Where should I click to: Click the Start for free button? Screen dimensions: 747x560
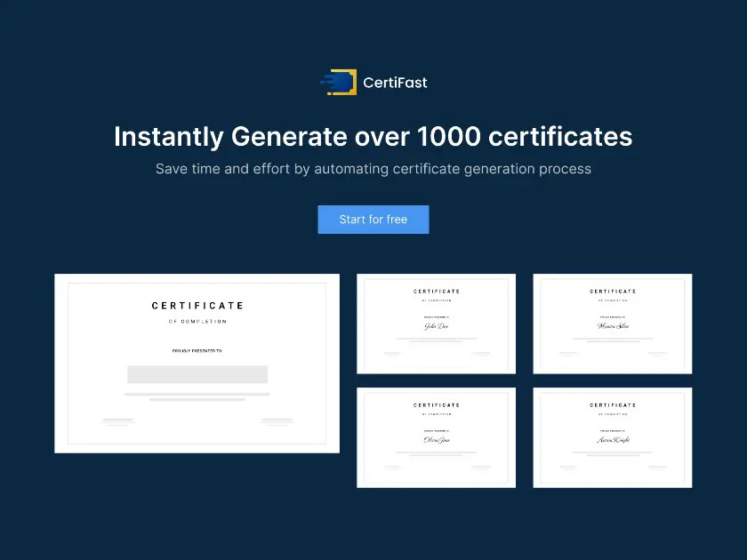(x=373, y=220)
